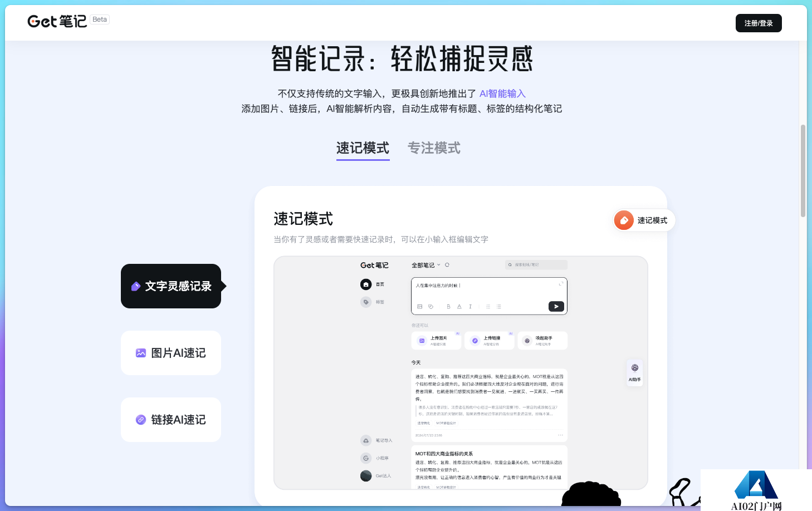Image resolution: width=812 pixels, height=511 pixels.
Task: Click the refresh icon beside 全部笔记
Action: (x=447, y=265)
